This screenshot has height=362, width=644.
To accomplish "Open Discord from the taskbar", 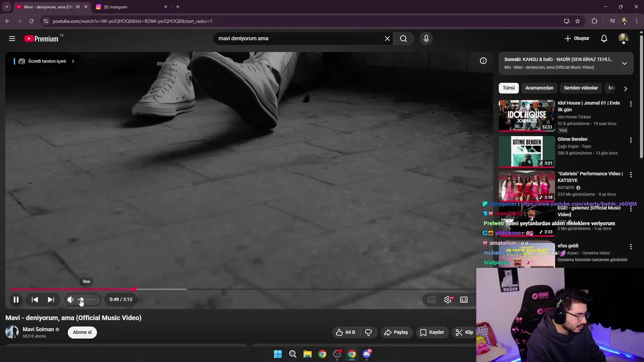I will click(367, 354).
